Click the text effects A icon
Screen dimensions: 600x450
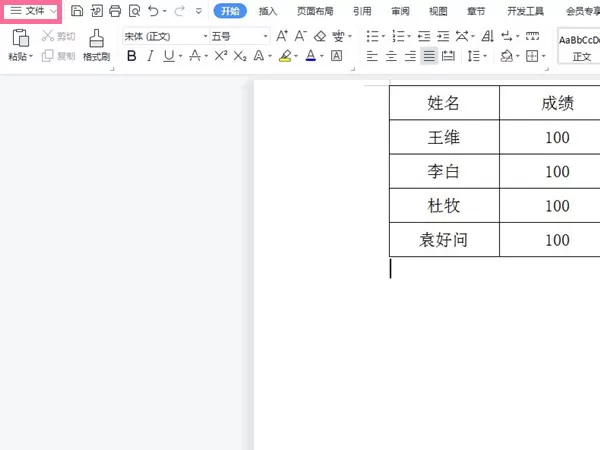259,56
